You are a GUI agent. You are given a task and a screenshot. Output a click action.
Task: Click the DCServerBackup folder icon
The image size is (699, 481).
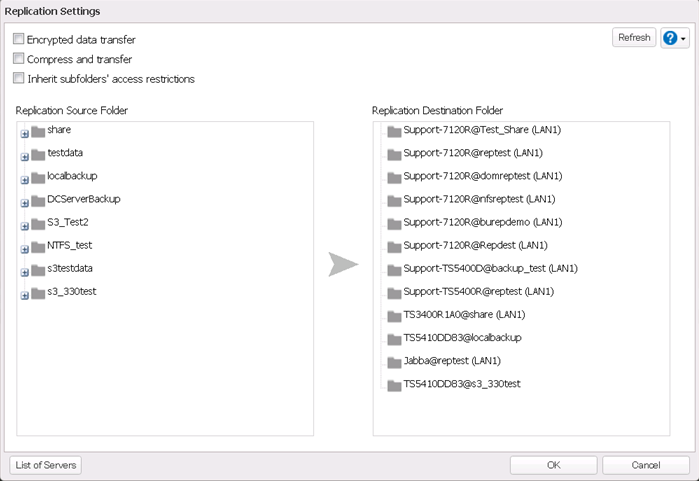(38, 200)
